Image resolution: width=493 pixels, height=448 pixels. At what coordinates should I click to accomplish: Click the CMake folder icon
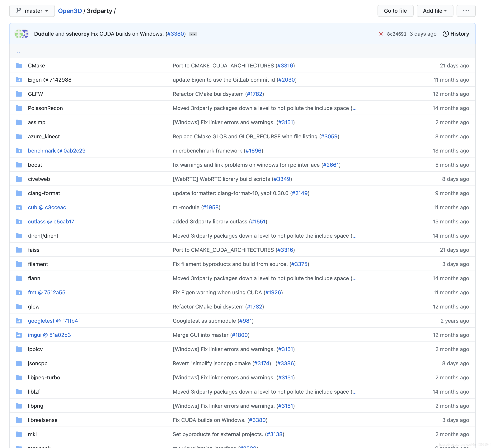(19, 66)
